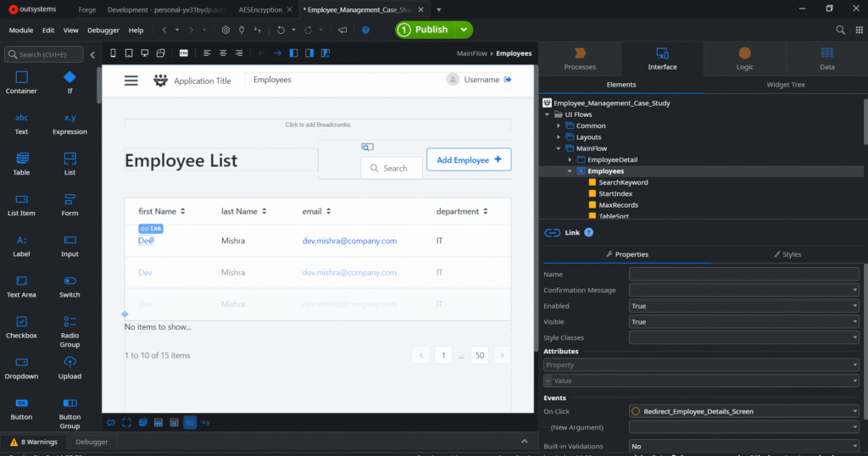
Task: Click the green Publish button
Action: coord(425,30)
